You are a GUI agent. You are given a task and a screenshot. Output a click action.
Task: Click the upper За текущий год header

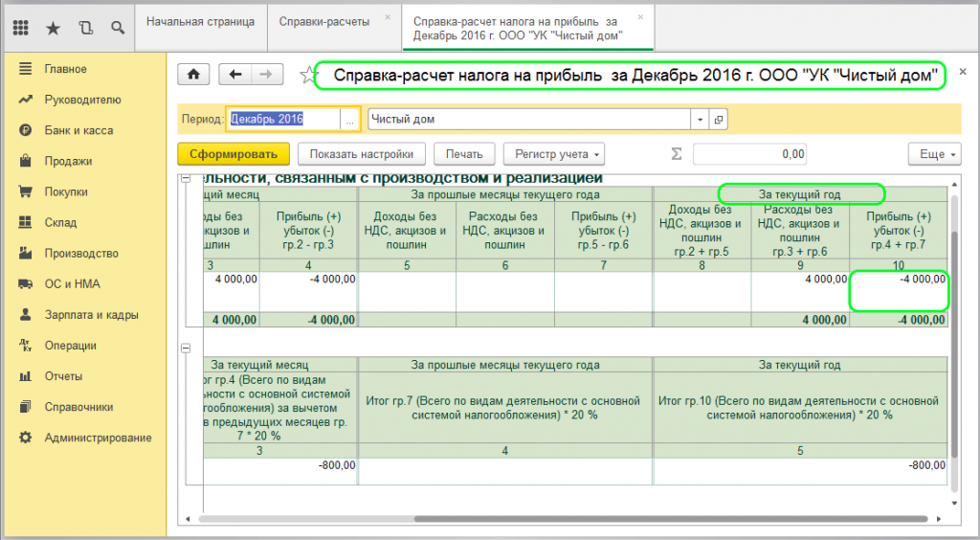[800, 194]
